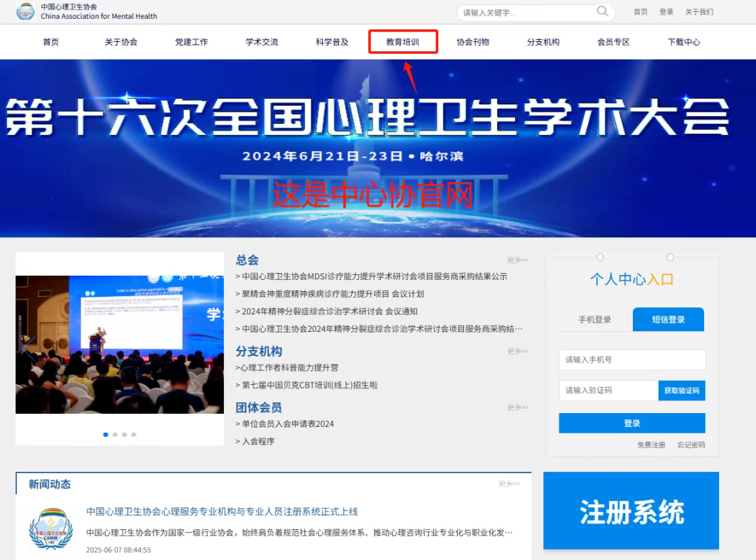Click the 免费注册 link
756x560 pixels.
(651, 445)
